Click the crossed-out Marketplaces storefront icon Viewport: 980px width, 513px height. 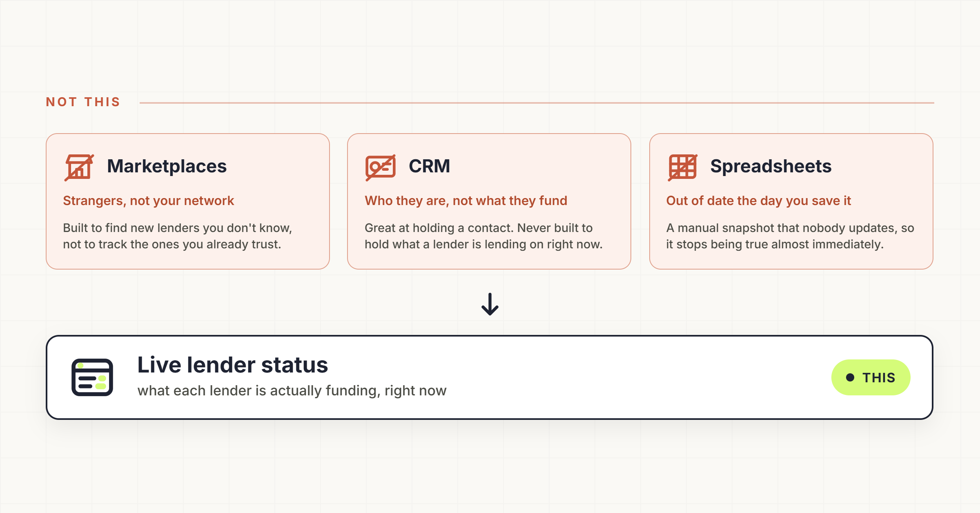[x=79, y=167]
